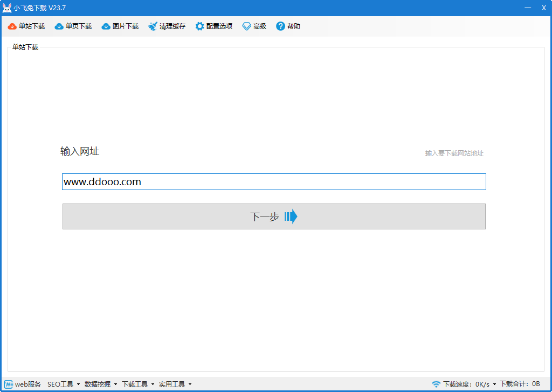Click the 清理缓存 broom icon to clear cache

pos(153,25)
